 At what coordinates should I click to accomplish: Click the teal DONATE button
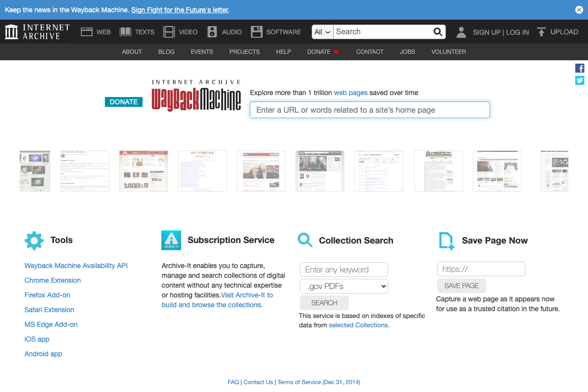(x=124, y=102)
